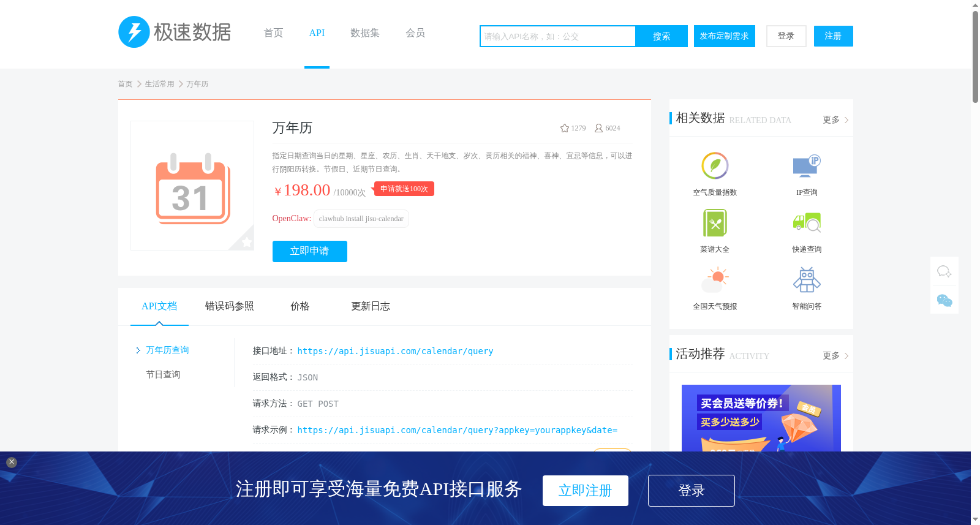Image resolution: width=980 pixels, height=525 pixels.
Task: Open 数据集 in top navigation
Action: 365,33
